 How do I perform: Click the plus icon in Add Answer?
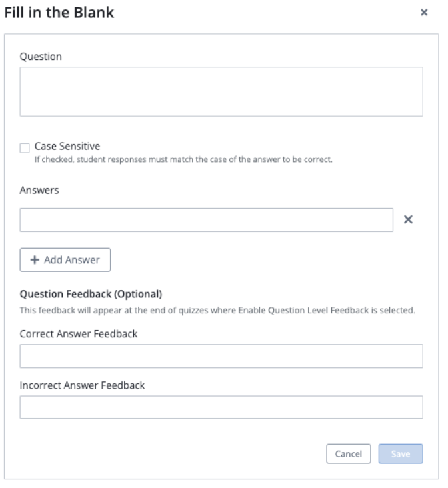tap(35, 259)
